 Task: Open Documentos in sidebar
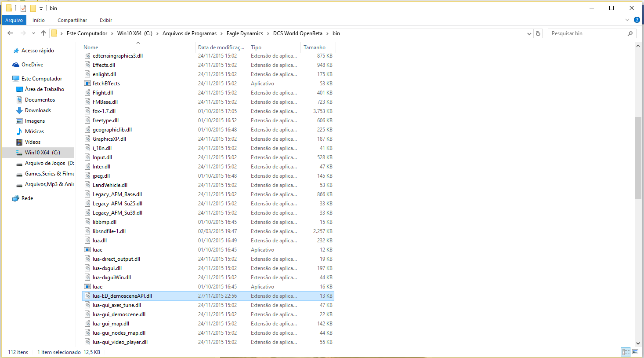click(x=40, y=100)
